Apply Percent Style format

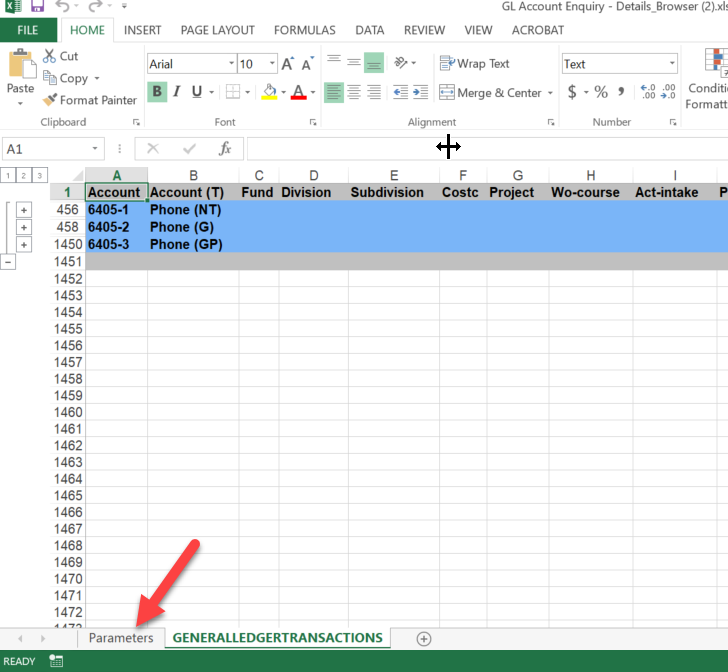click(x=601, y=92)
